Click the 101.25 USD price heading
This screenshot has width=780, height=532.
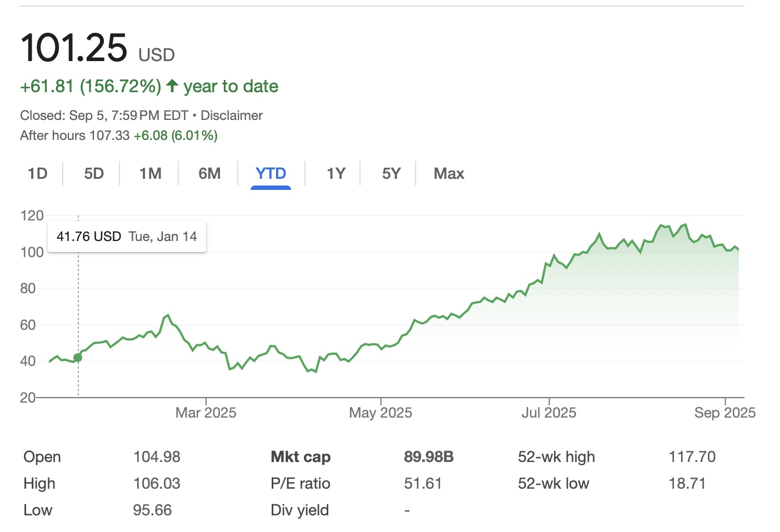click(74, 49)
